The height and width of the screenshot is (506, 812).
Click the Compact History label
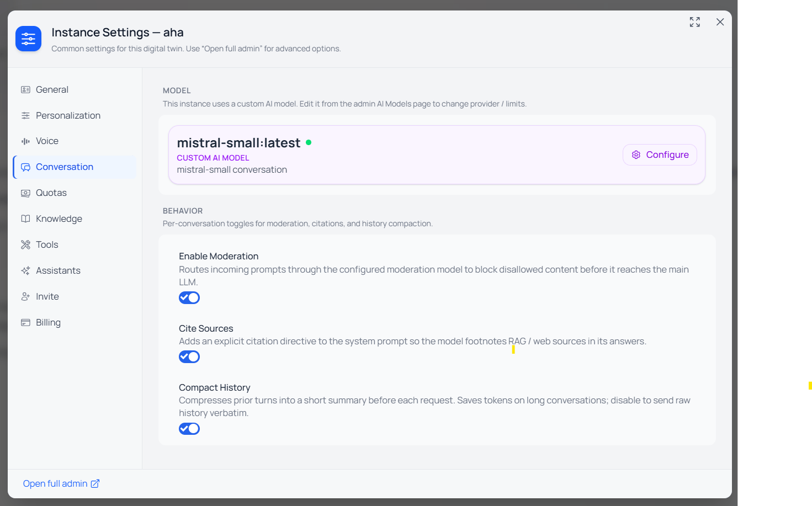[x=214, y=387]
